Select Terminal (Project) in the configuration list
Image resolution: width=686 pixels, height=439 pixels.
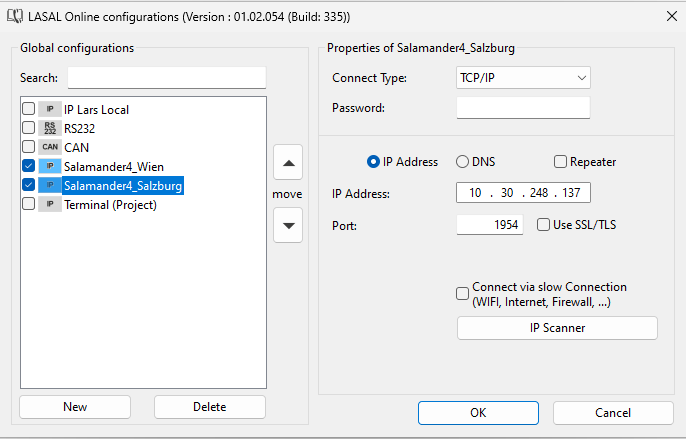point(110,204)
